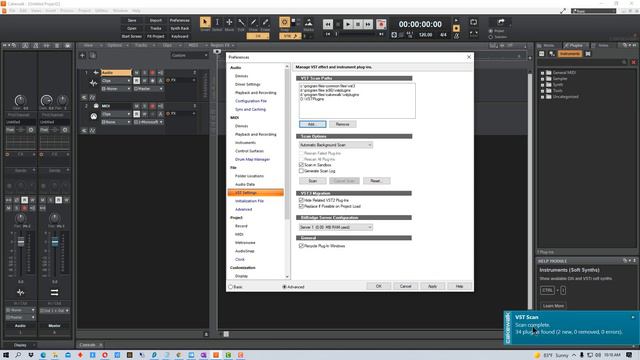The width and height of the screenshot is (640, 360).
Task: Select VST Settings preferences page
Action: pos(256,193)
